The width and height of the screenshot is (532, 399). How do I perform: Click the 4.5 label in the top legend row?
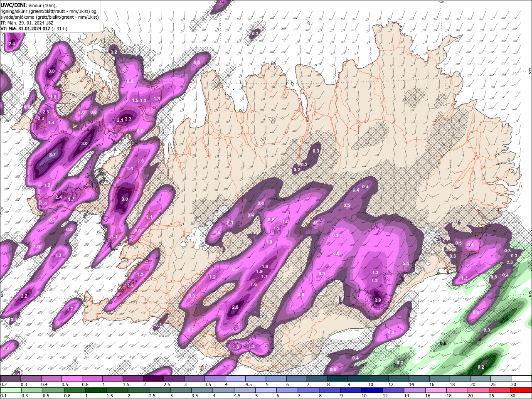[249, 384]
